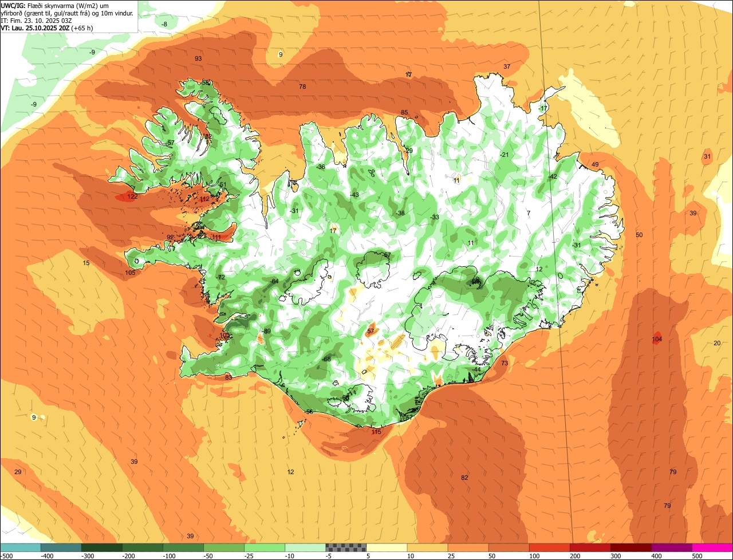Click the dark teal -400 to -300 legend swatch
Viewport: 733px width, 560px height.
61,547
